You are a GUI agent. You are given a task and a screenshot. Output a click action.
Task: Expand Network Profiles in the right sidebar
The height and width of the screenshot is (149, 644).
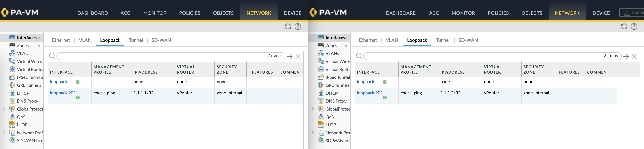tap(312, 133)
